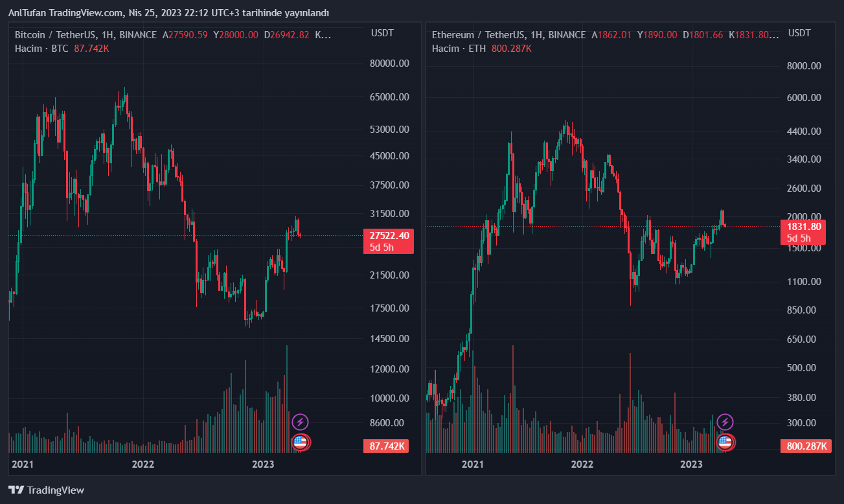
Task: Click the 1831.80 current price label
Action: pos(804,227)
